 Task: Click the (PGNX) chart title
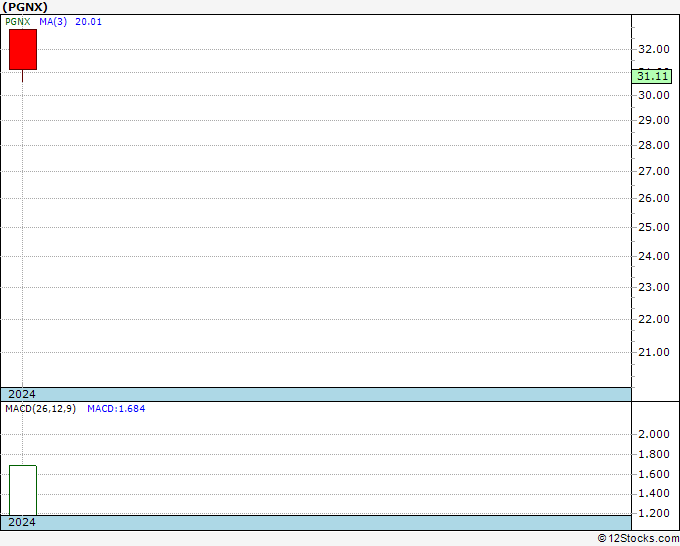(25, 7)
